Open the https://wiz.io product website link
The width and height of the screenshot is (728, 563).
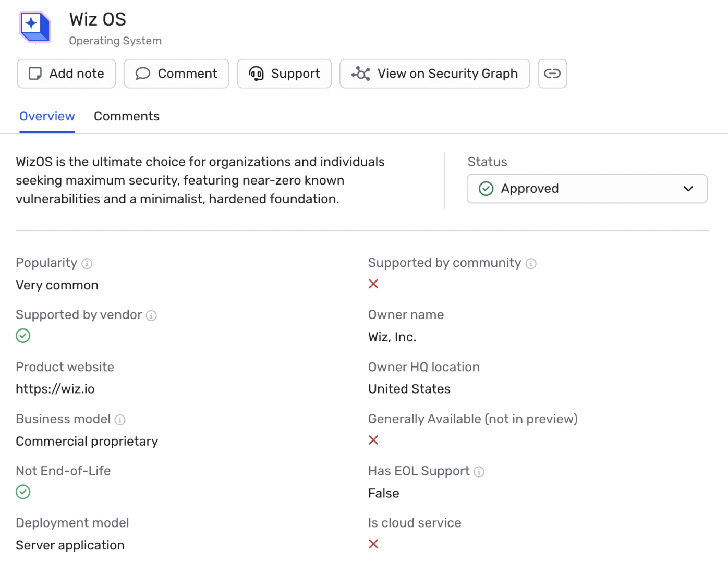(55, 389)
